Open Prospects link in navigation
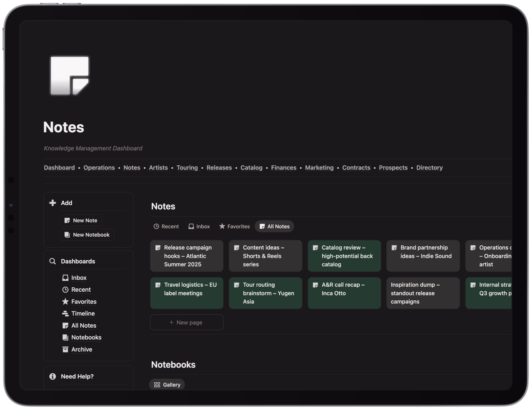This screenshot has width=532, height=410. click(x=393, y=168)
